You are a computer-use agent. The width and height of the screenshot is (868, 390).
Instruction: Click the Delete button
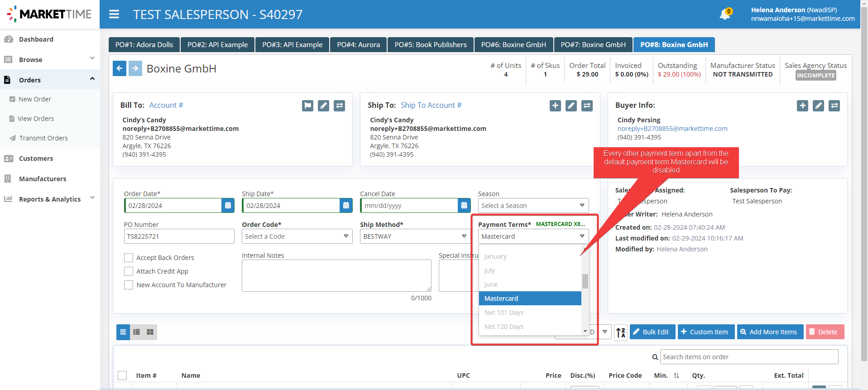click(x=825, y=332)
